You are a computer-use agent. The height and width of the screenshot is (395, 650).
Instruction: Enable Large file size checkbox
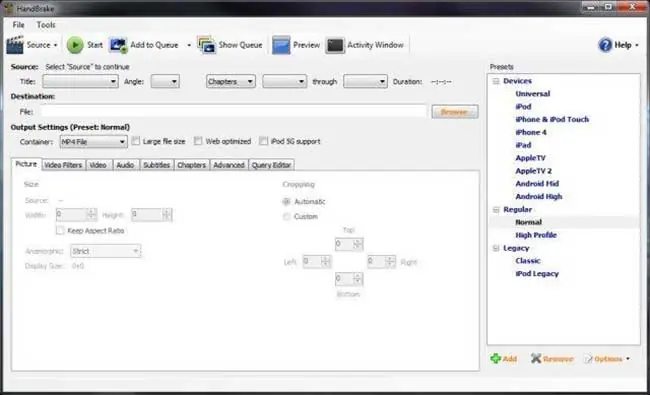pos(136,141)
